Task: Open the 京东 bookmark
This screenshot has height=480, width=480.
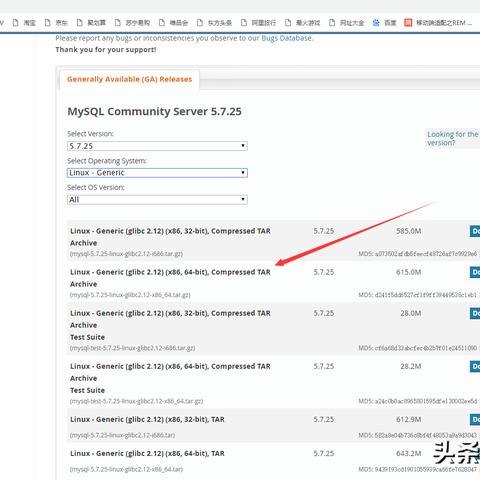Action: pos(56,23)
